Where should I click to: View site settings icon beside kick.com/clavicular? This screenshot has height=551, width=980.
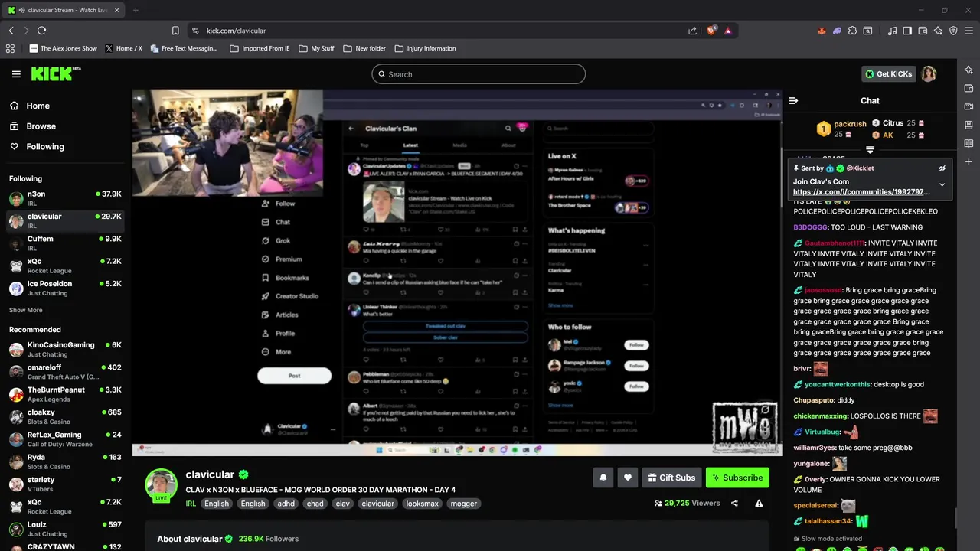point(195,31)
